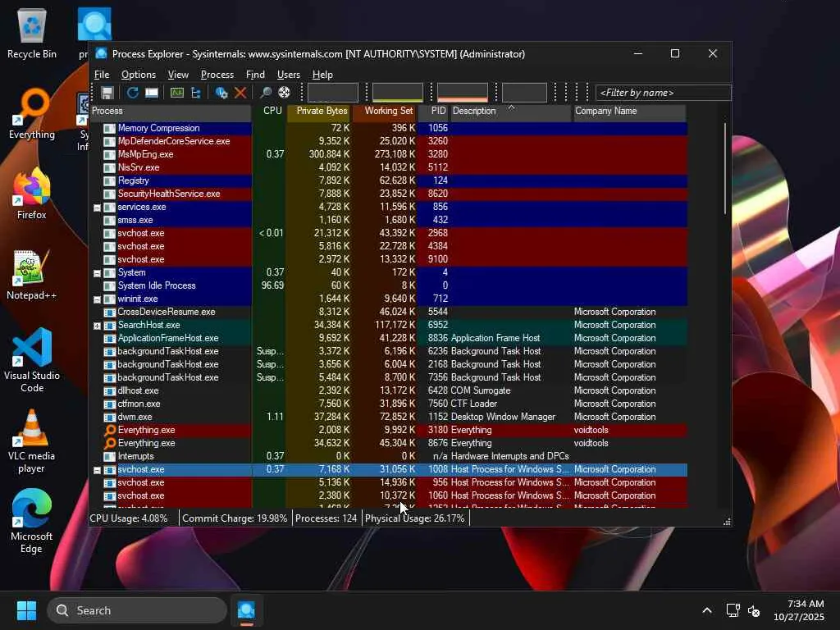Open the Recycle Bin desktop icon

[x=32, y=33]
